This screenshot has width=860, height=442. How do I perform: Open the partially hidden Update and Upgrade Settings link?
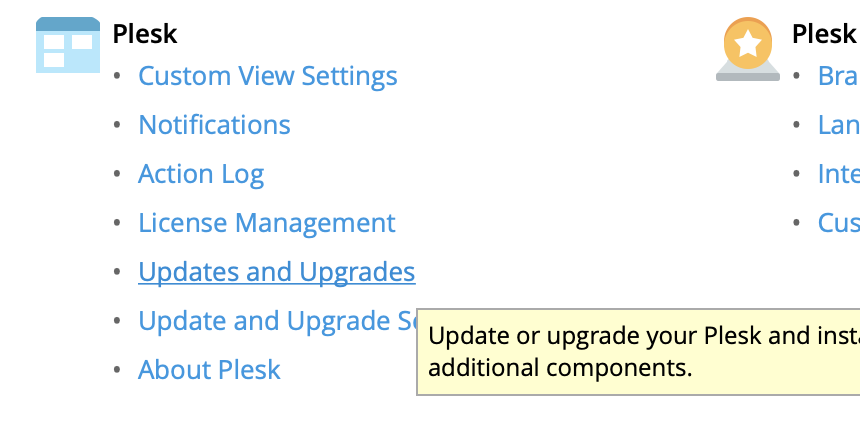tap(278, 321)
